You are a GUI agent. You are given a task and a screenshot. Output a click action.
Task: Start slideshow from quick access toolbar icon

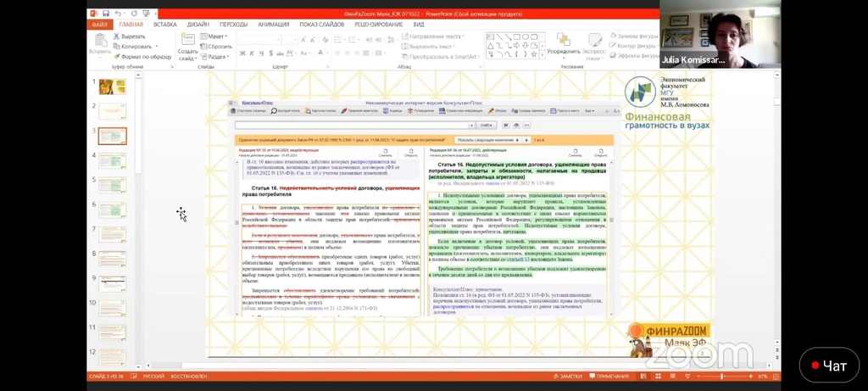(x=147, y=14)
